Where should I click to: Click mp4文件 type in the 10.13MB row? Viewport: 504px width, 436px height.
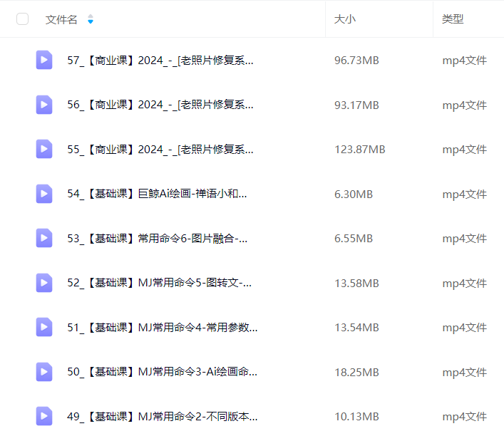[x=465, y=417]
